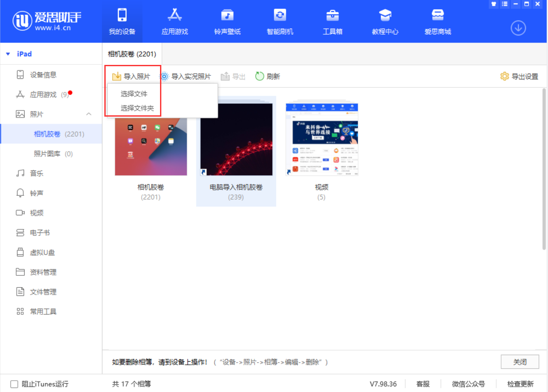The image size is (548, 392).
Task: Choose 选择文件夹 from the import menu
Action: pos(137,108)
